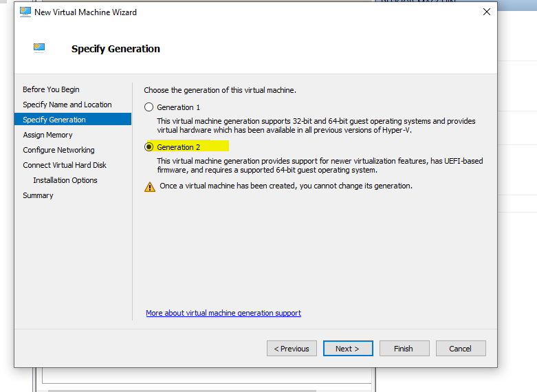537x392 pixels.
Task: Click the yellow warning triangle icon
Action: 150,186
